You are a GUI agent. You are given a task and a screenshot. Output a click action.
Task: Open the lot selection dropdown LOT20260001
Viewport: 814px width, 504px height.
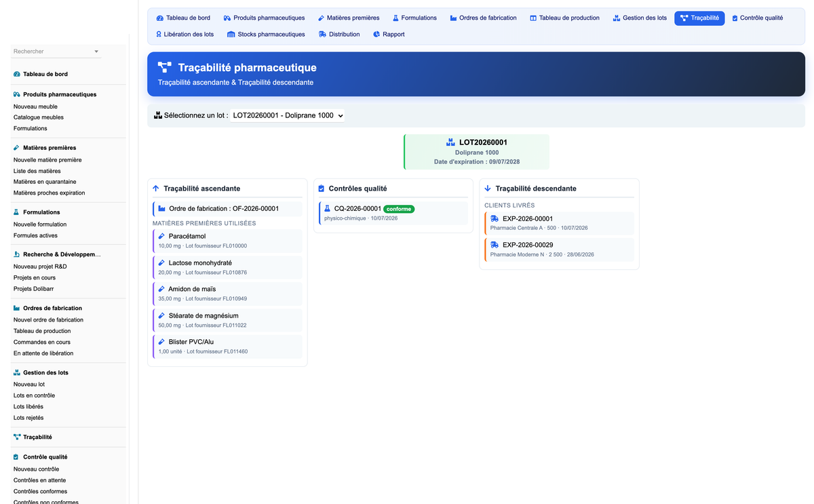click(288, 115)
